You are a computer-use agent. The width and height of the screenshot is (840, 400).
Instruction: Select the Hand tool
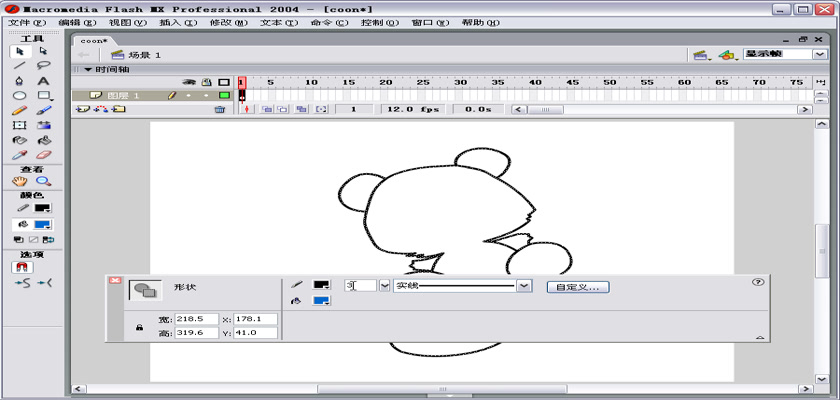pyautogui.click(x=20, y=181)
